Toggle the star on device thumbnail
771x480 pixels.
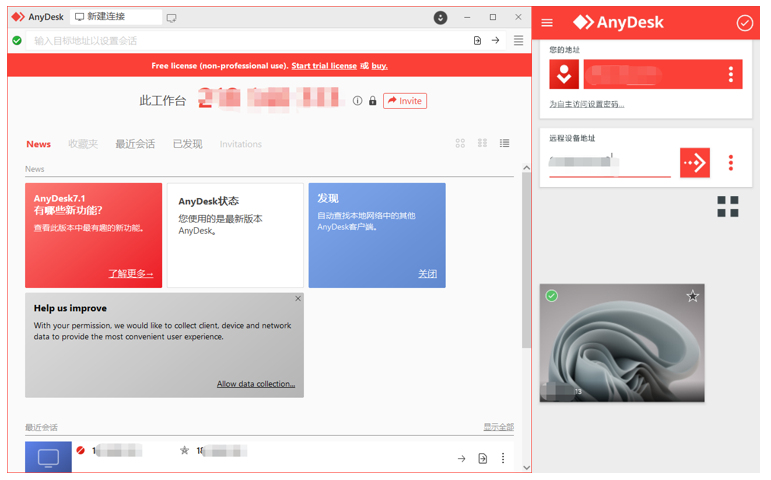tap(692, 296)
